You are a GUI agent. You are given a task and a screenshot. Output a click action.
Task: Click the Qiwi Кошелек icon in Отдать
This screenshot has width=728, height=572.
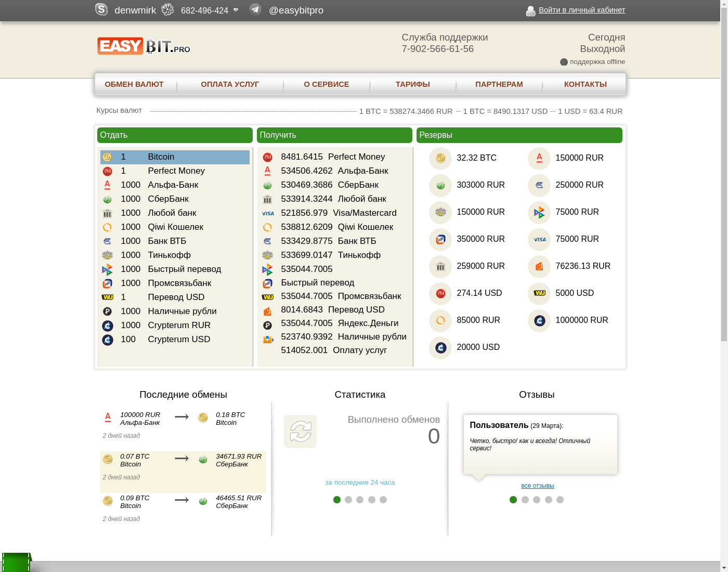pyautogui.click(x=107, y=227)
